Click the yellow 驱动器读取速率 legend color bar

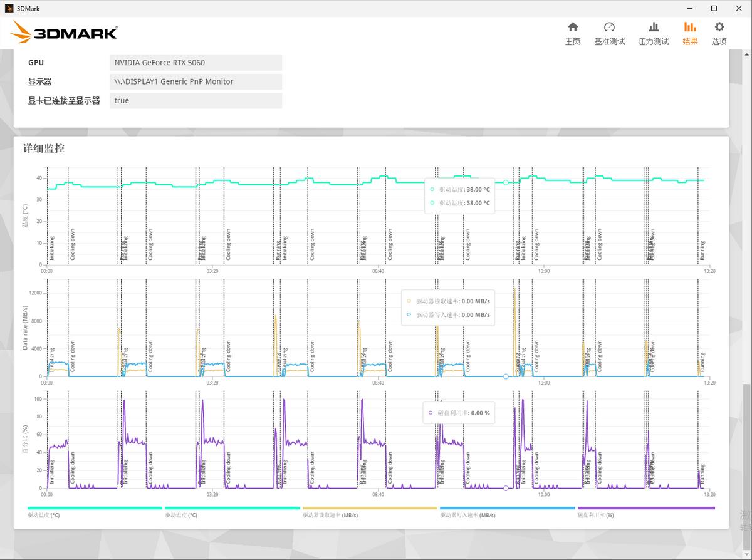tap(369, 508)
